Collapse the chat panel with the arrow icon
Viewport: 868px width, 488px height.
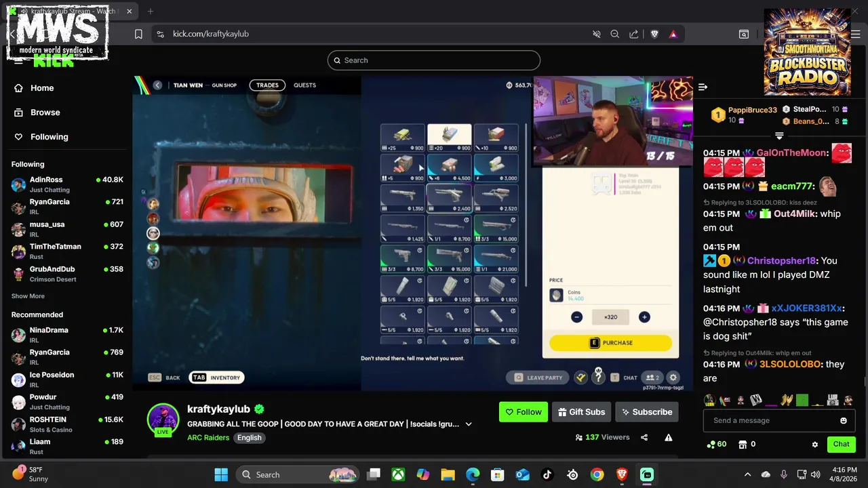[703, 87]
